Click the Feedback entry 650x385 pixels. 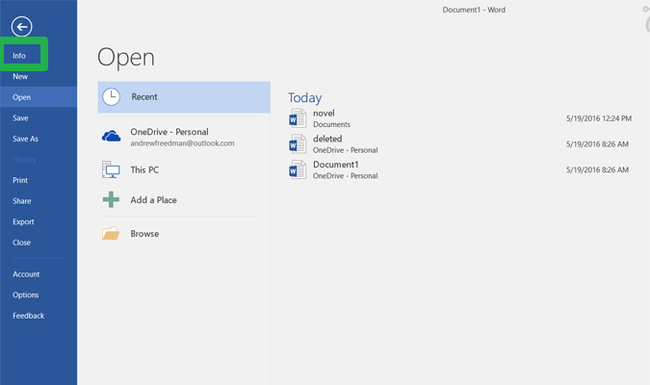tap(28, 315)
